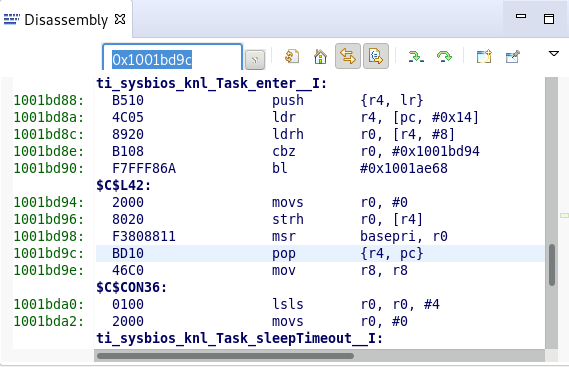Toggle Link with Active Debug Context
This screenshot has width=569, height=367.
point(348,56)
